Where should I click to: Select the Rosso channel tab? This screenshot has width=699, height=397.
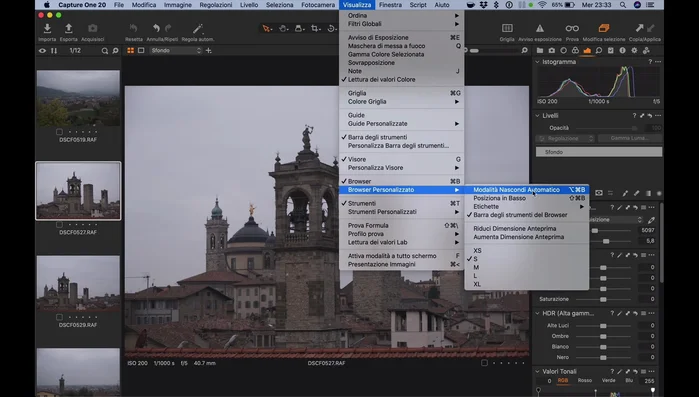tap(585, 381)
